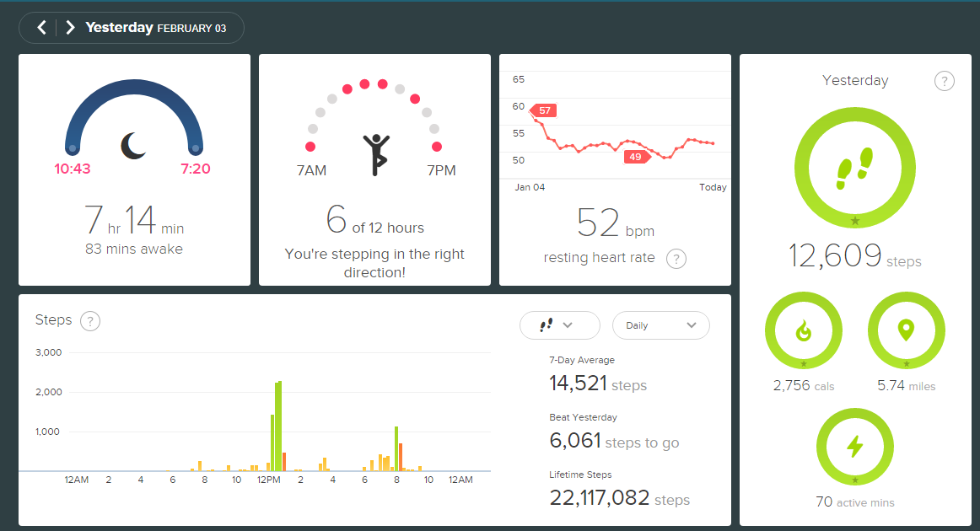Open the location pin distance ring icon
Viewport: 980px width, 531px height.
907,330
